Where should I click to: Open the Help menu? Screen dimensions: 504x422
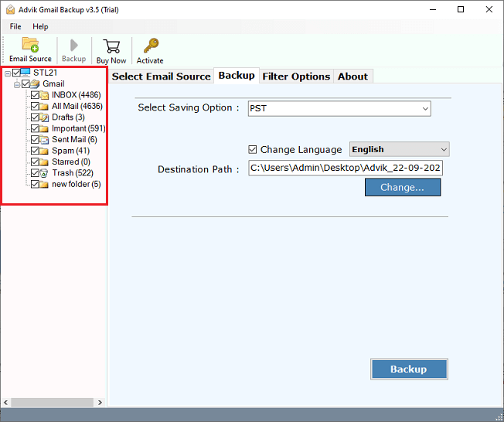click(x=40, y=27)
